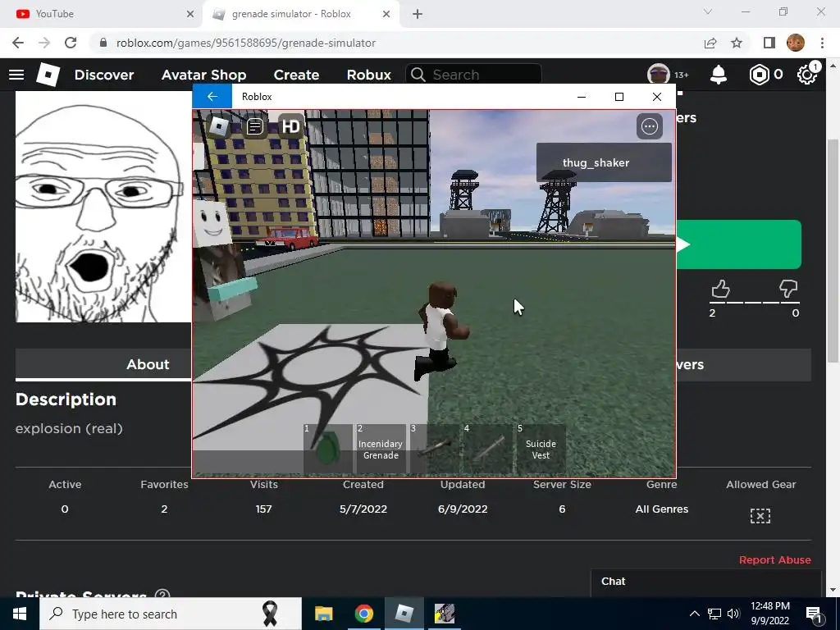Click the Description heading text
This screenshot has width=840, height=630.
tap(66, 399)
